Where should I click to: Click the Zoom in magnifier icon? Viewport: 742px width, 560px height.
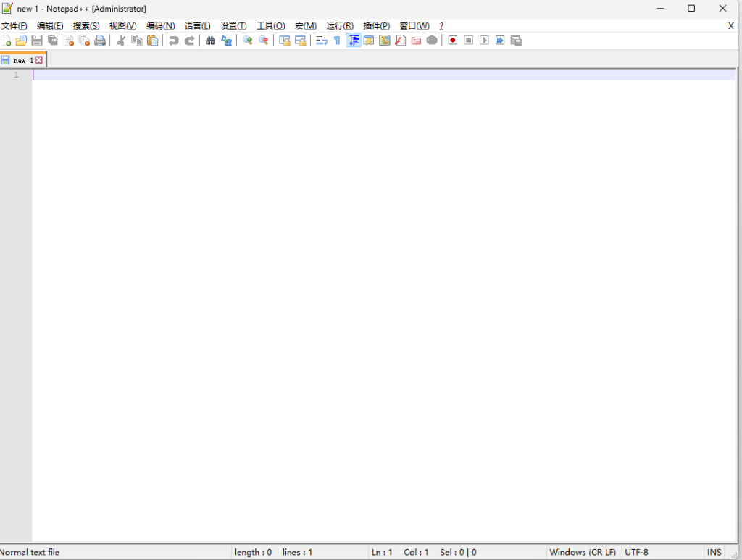pos(247,41)
